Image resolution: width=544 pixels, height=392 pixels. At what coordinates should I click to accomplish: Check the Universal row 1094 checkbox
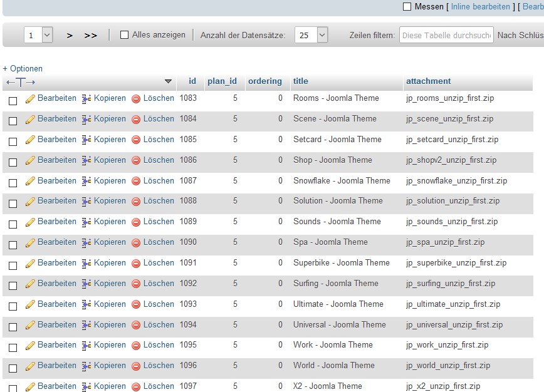(x=13, y=327)
